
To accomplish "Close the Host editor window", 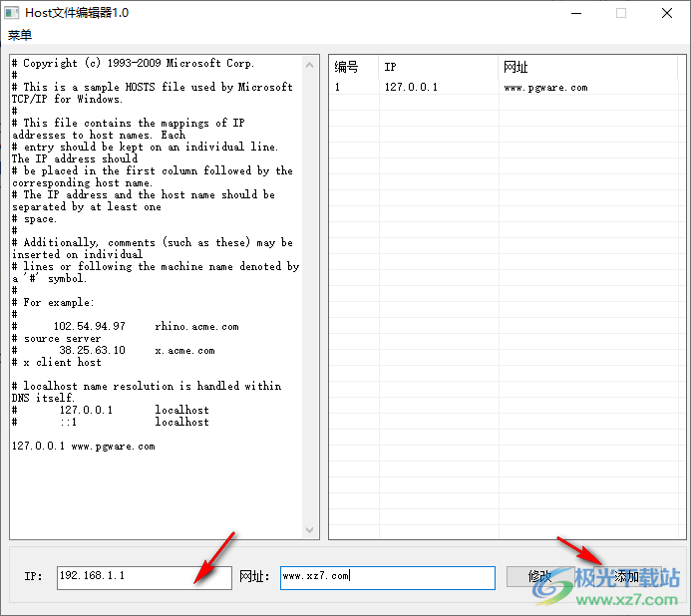I will [667, 13].
